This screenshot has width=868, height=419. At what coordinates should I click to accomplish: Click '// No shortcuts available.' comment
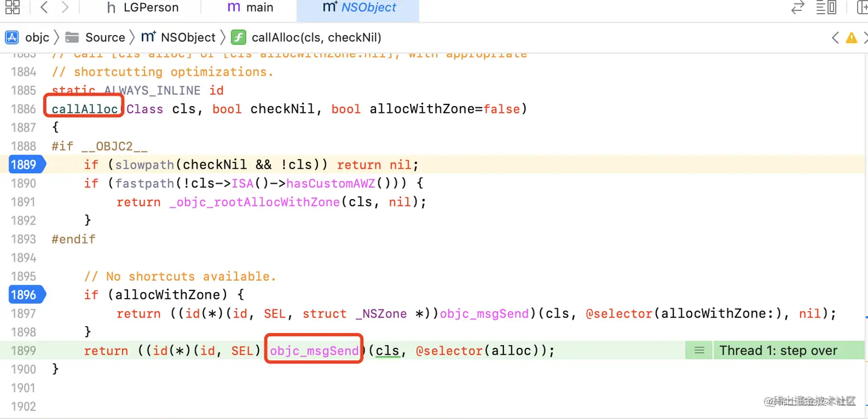point(180,277)
